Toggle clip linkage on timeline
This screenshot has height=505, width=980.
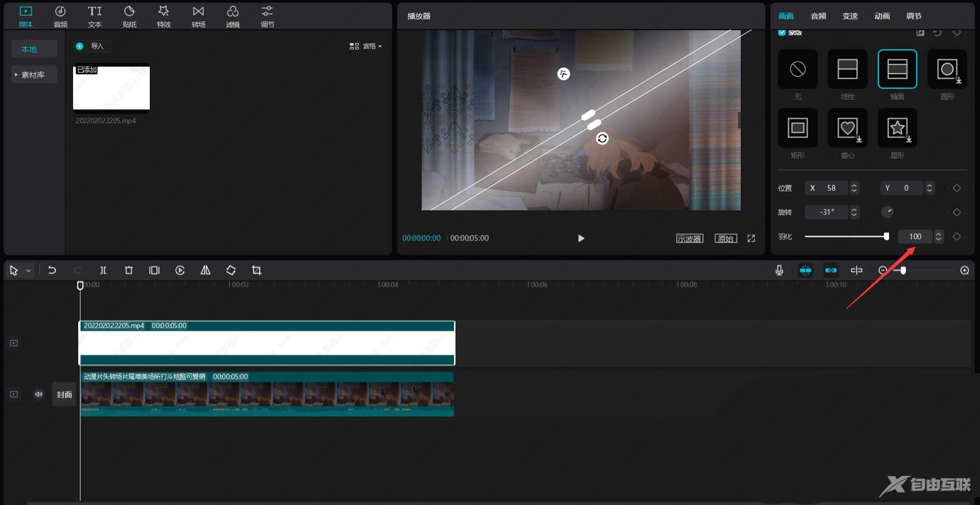coord(831,270)
